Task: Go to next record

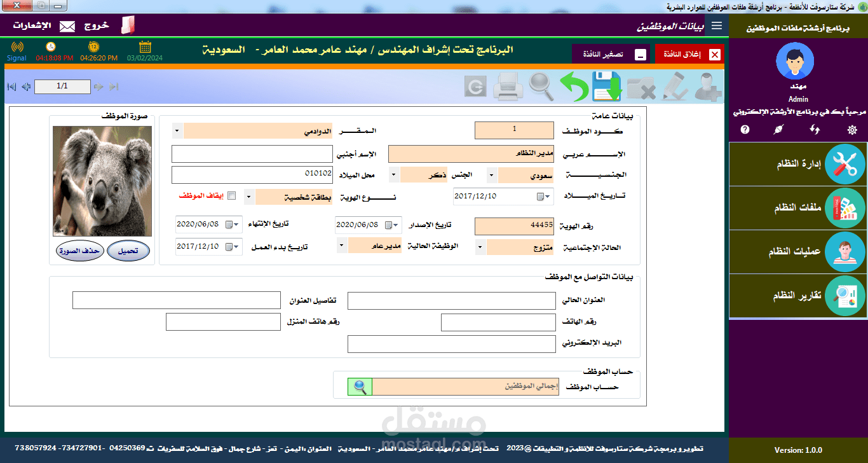Action: [x=98, y=86]
